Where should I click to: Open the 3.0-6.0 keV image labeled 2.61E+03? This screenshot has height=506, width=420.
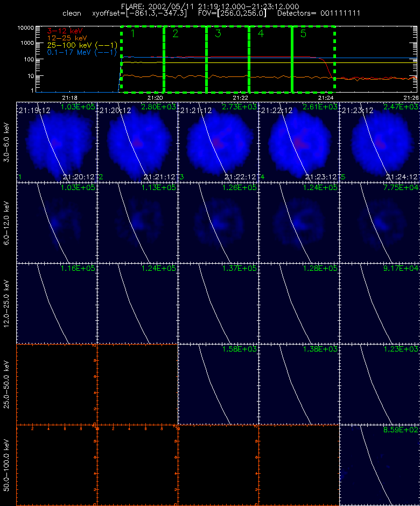pos(299,142)
